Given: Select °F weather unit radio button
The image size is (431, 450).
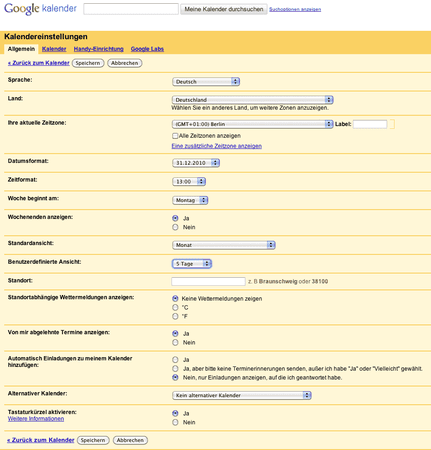Looking at the screenshot, I should (x=175, y=316).
